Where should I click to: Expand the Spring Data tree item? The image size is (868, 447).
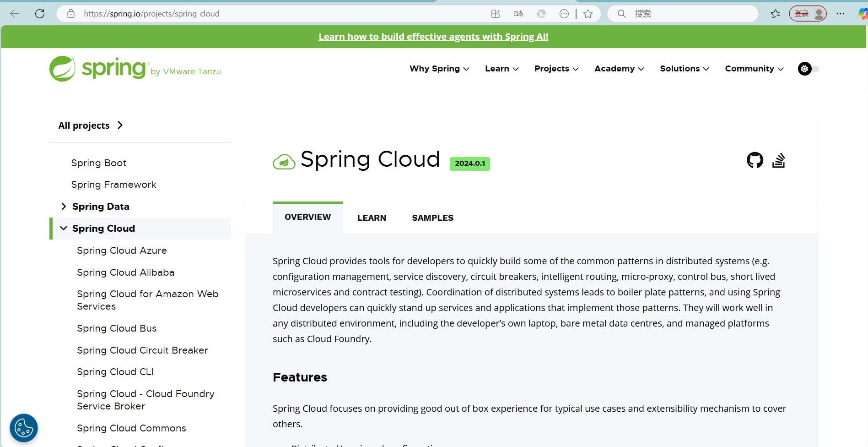64,207
